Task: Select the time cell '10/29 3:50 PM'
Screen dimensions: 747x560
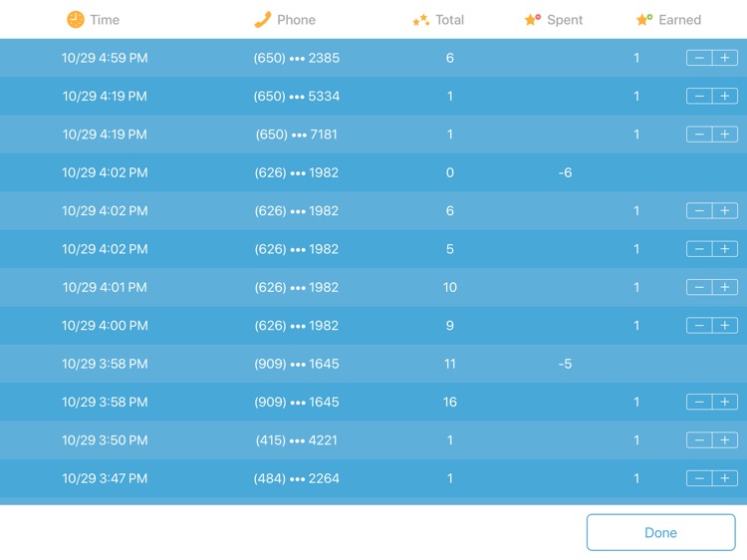Action: pos(105,439)
